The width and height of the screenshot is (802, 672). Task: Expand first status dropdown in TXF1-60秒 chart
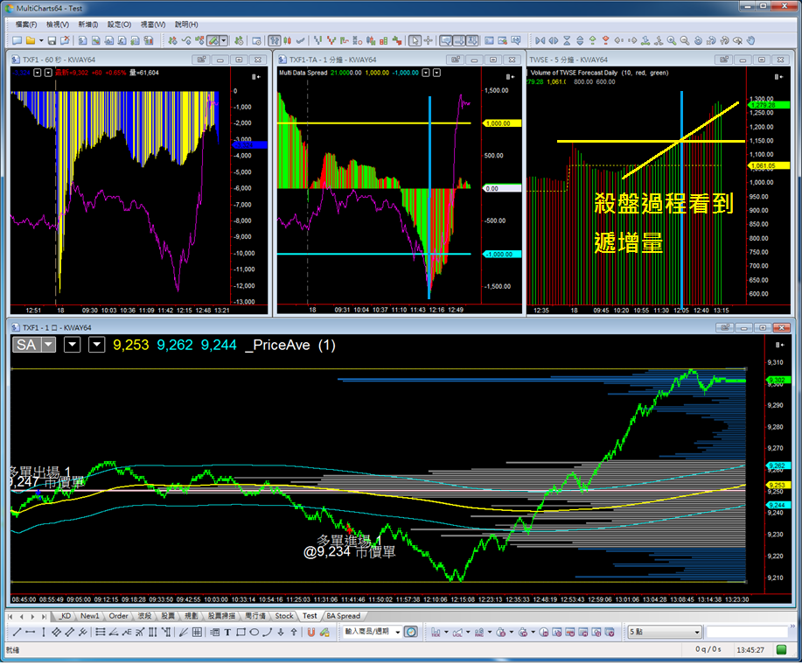tap(38, 73)
